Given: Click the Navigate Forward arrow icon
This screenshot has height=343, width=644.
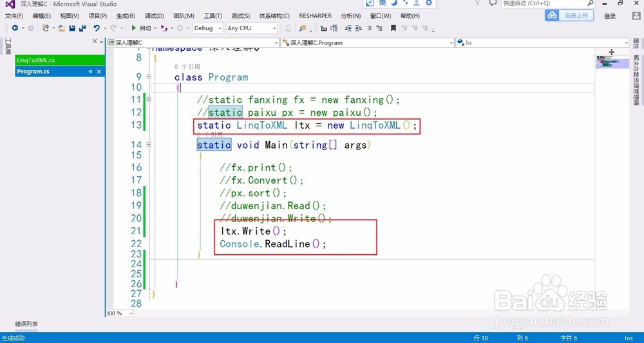Looking at the screenshot, I should 31,28.
